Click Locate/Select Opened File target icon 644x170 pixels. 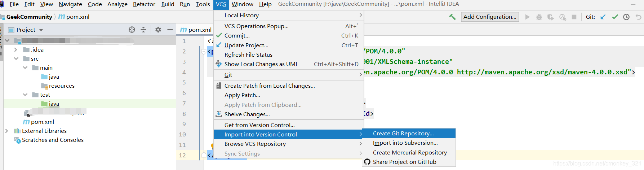pos(132,30)
